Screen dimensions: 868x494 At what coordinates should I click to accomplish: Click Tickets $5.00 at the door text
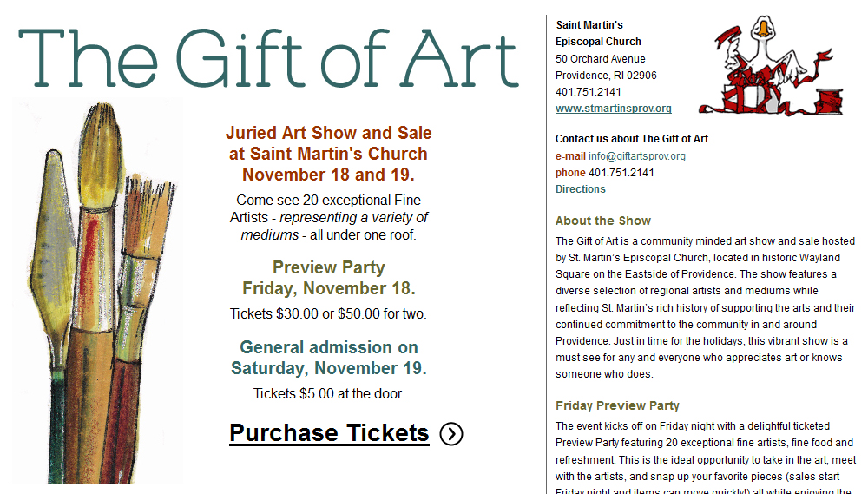[x=329, y=394]
